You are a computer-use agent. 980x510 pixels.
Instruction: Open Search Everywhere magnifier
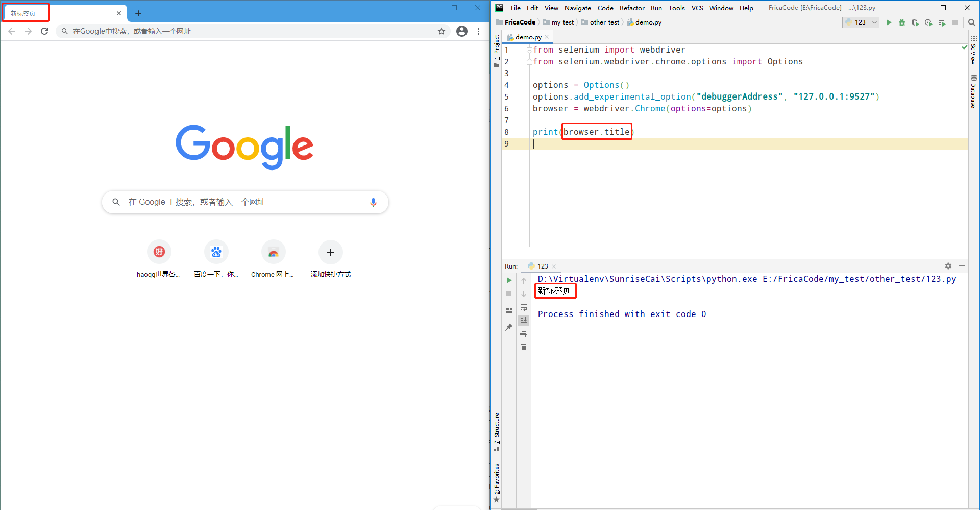(971, 22)
